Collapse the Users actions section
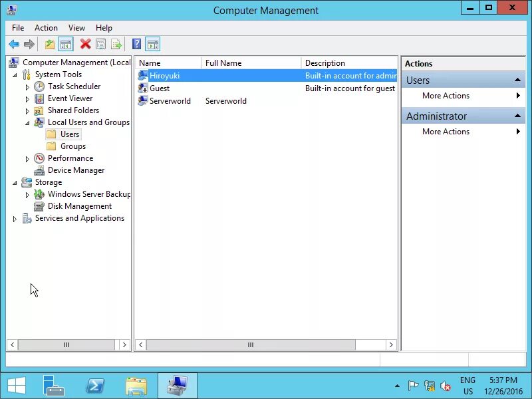This screenshot has width=532, height=399. [517, 80]
